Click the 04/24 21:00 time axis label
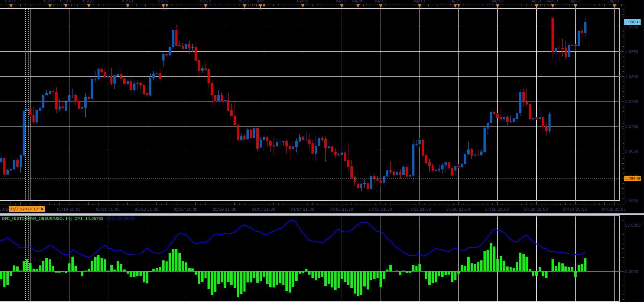The height and width of the screenshot is (302, 644). point(575,209)
